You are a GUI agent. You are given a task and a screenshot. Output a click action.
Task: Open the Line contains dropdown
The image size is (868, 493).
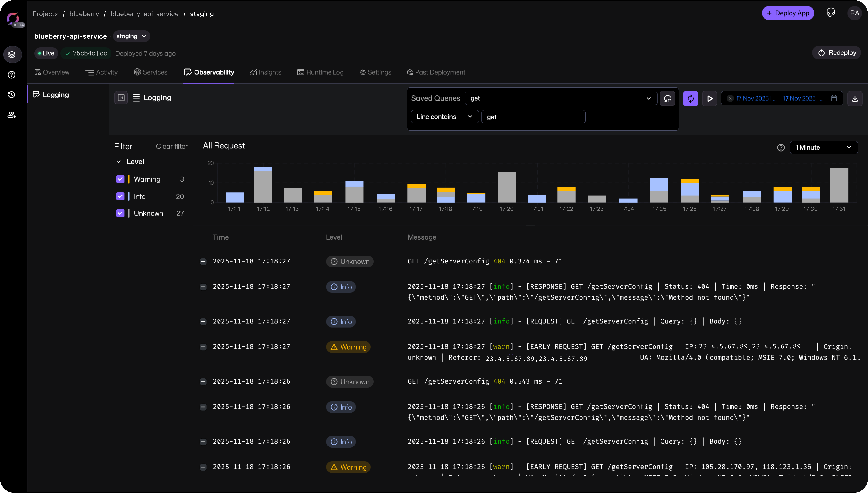tap(444, 117)
